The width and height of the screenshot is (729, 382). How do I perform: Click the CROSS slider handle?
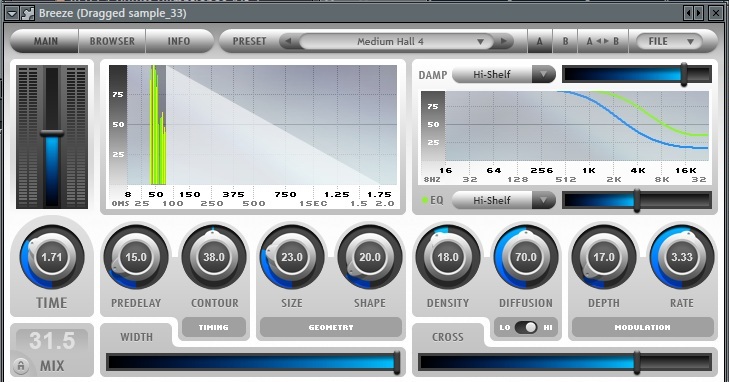(x=636, y=362)
